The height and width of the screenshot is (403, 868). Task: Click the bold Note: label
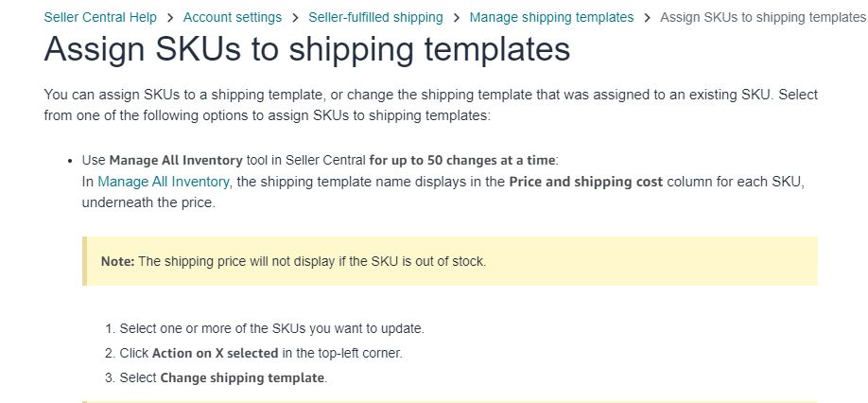pyautogui.click(x=117, y=261)
